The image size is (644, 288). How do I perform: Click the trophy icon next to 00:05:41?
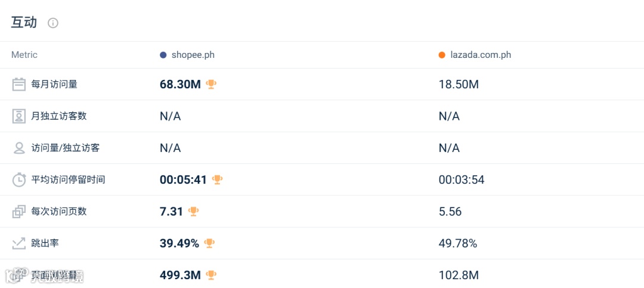[x=217, y=179]
